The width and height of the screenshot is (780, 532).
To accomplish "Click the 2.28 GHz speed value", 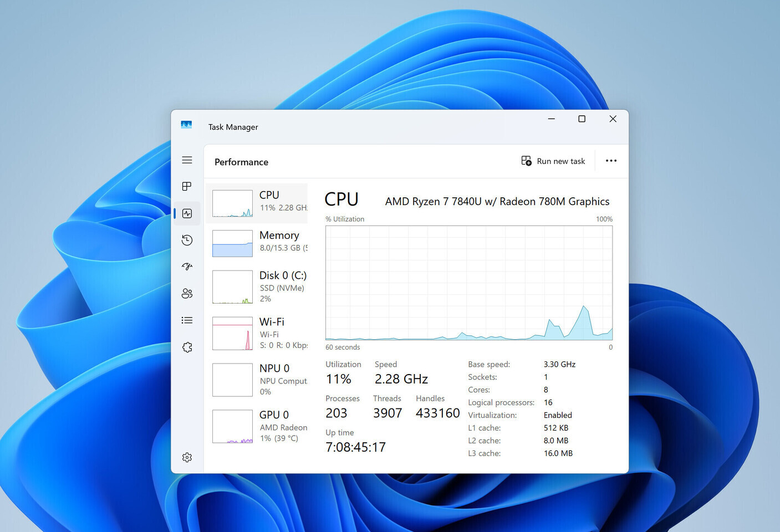I will click(x=401, y=379).
